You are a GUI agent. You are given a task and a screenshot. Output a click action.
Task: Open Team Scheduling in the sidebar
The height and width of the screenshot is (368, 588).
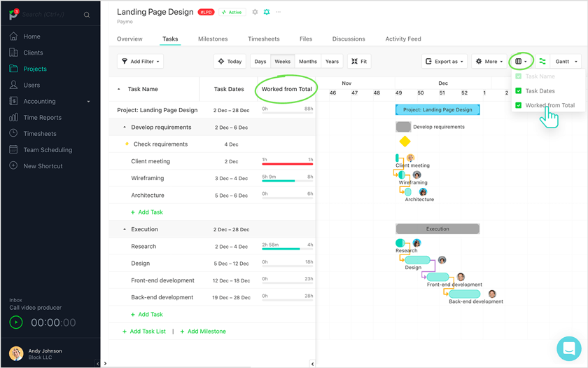click(48, 149)
